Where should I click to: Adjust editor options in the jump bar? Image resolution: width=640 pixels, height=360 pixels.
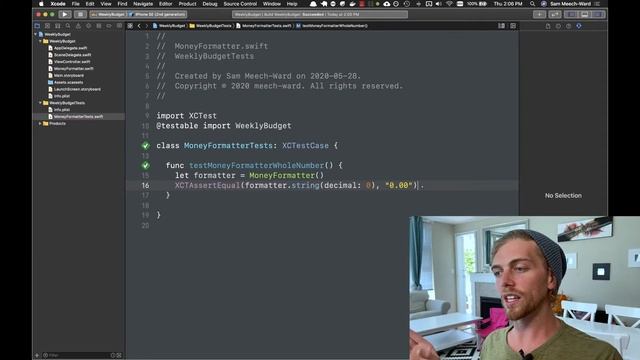click(501, 26)
